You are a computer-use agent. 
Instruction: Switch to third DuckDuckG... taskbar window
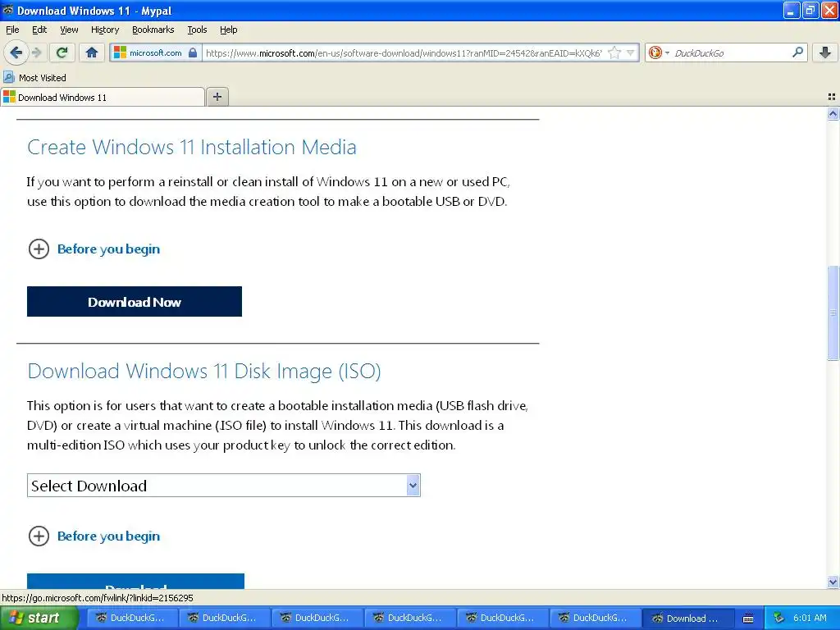click(317, 618)
